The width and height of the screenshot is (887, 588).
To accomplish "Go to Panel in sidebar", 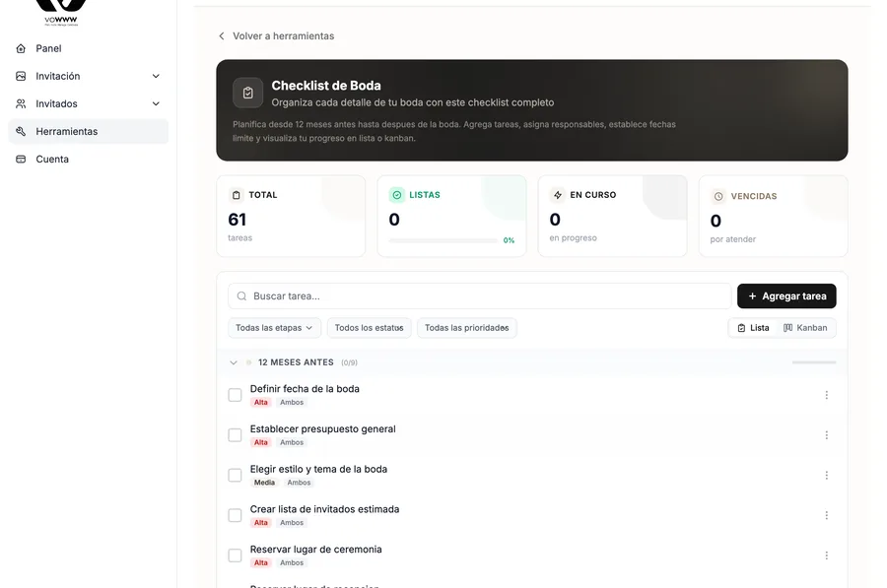I will pos(89,48).
